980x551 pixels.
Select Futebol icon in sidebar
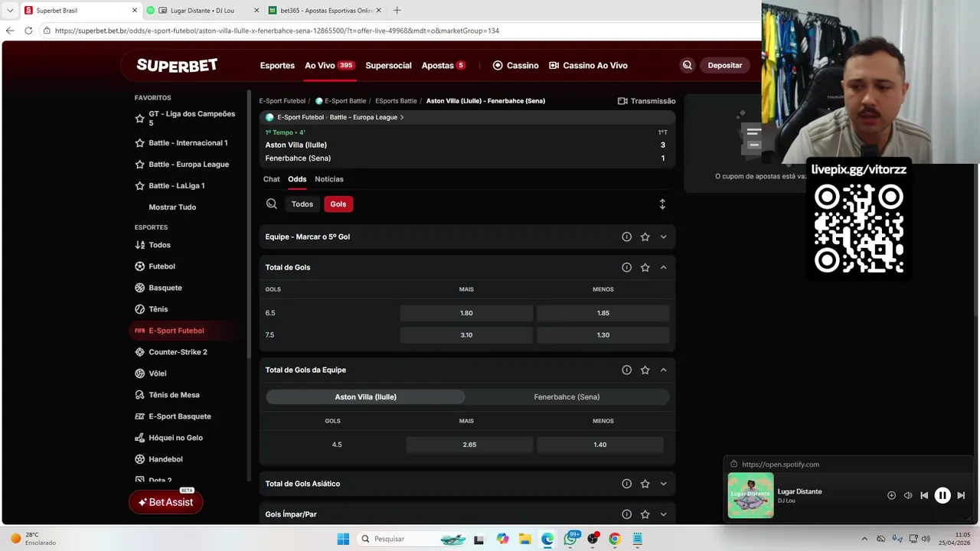(139, 266)
